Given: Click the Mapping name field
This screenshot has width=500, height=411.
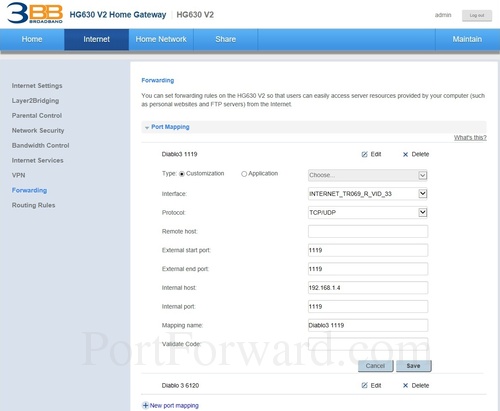Looking at the screenshot, I should coord(368,325).
